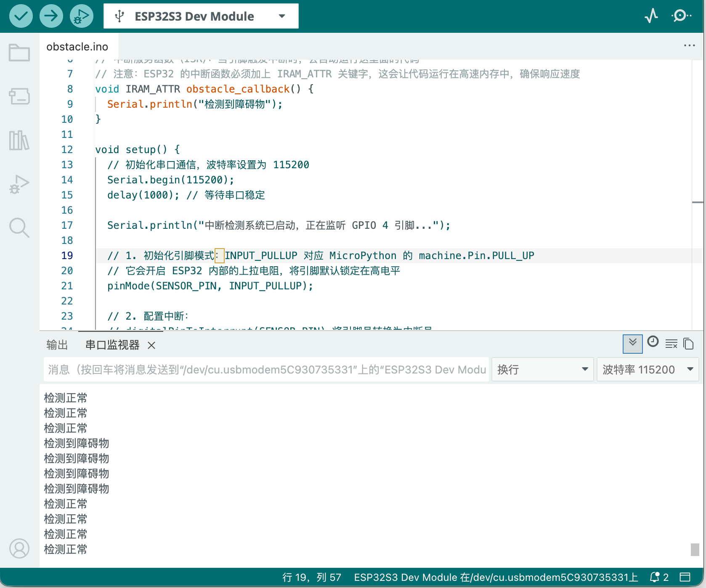Switch to the 输出 output tab
Viewport: 706px width, 588px height.
[57, 345]
